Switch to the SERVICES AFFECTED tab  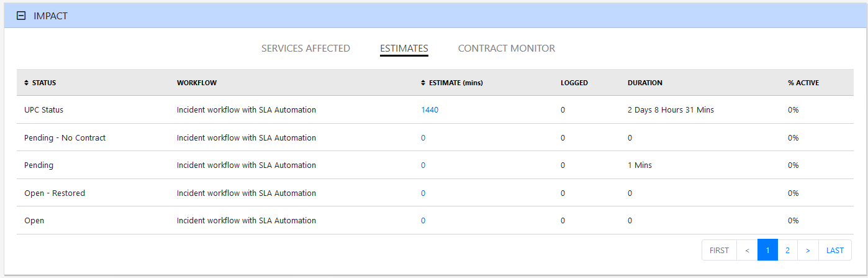pos(305,49)
